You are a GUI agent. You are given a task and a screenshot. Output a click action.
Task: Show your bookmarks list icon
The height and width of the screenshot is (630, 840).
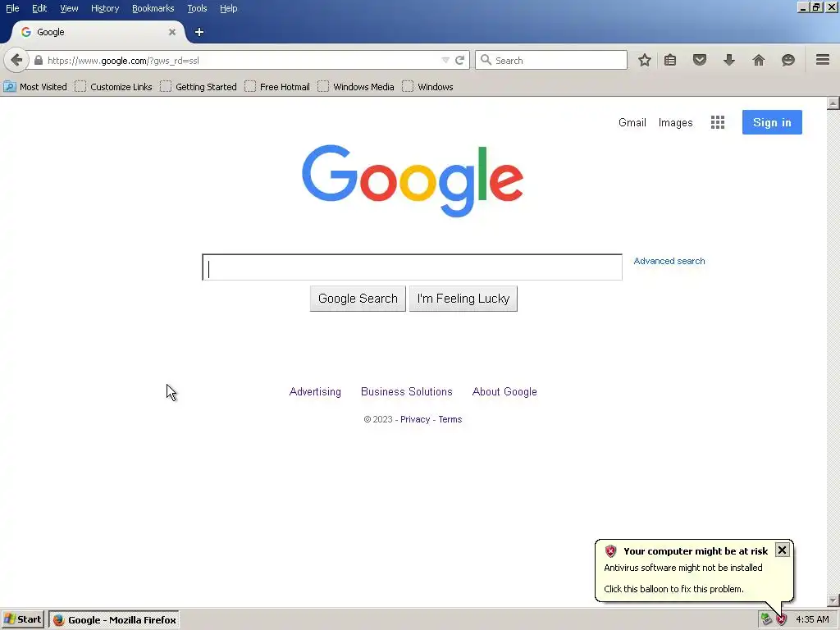point(670,60)
